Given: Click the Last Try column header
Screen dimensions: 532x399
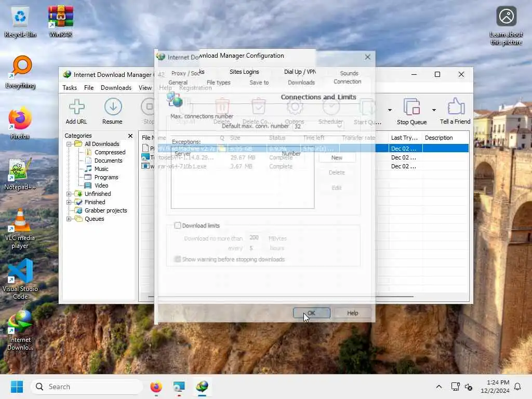Looking at the screenshot, I should [x=404, y=138].
